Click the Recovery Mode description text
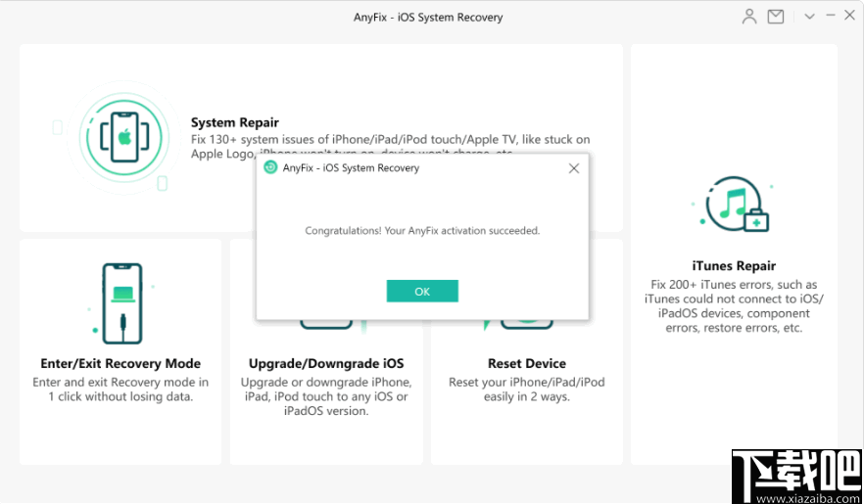 coord(120,389)
